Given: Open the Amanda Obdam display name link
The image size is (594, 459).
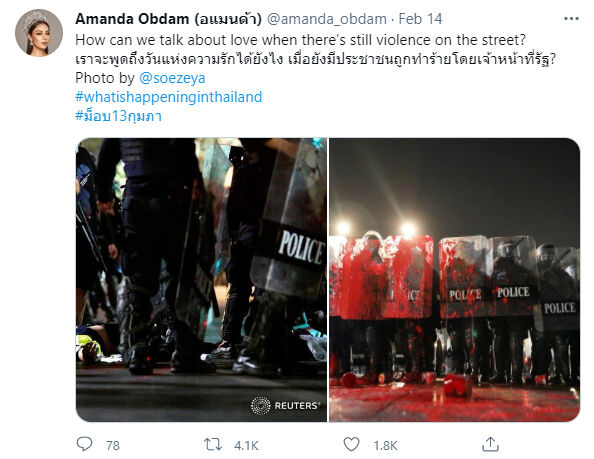Looking at the screenshot, I should (169, 19).
